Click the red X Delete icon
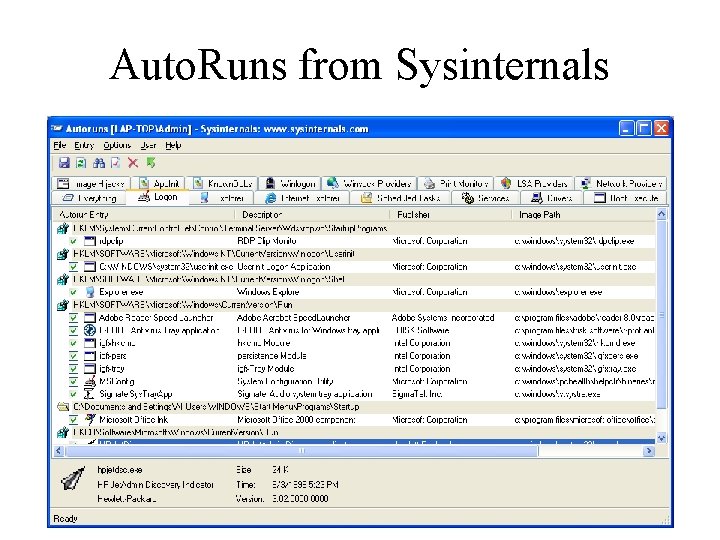Viewport: 720px width, 540px height. (x=133, y=163)
